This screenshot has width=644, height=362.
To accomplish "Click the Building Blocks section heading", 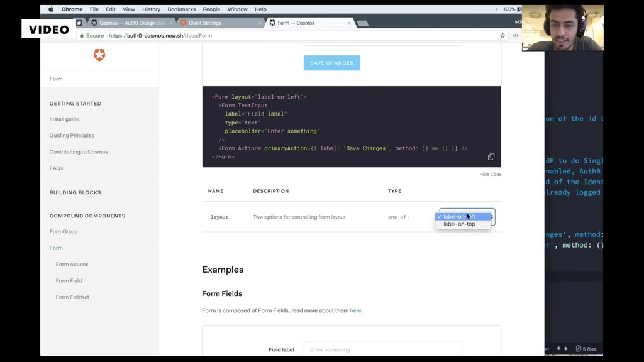I will click(x=75, y=192).
